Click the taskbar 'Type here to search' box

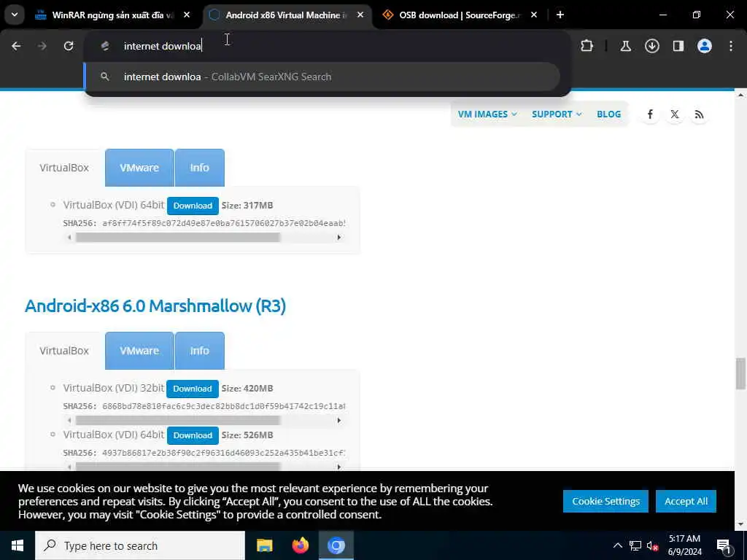[x=140, y=545]
